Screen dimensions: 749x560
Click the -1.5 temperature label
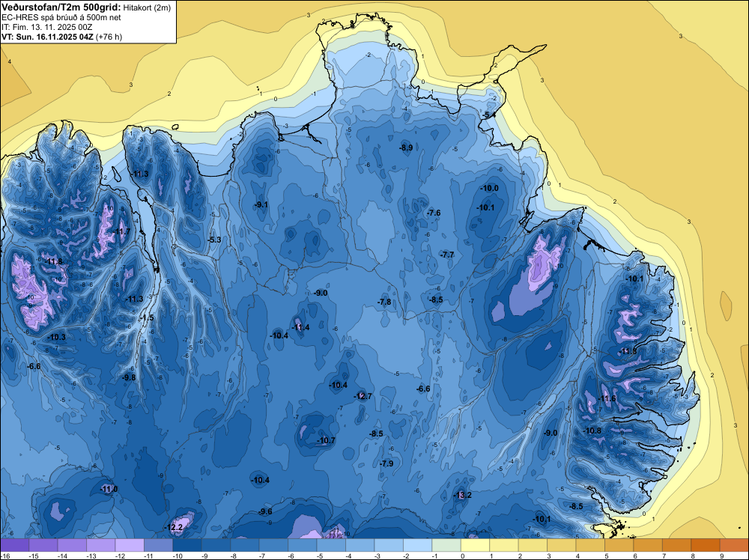click(x=146, y=317)
